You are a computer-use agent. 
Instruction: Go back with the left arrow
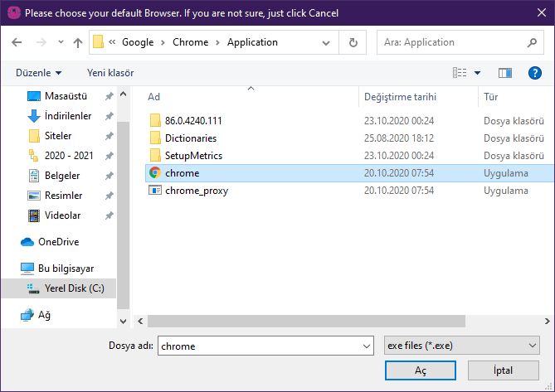pyautogui.click(x=17, y=42)
